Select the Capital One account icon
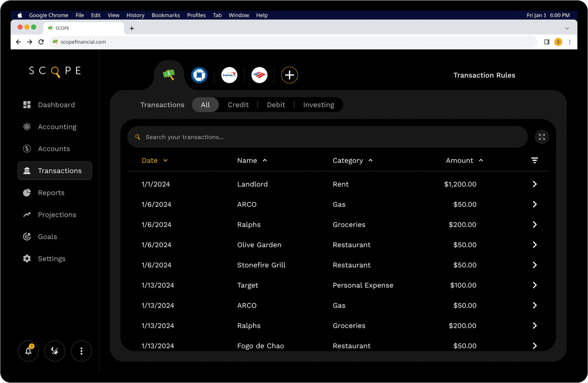 point(229,75)
